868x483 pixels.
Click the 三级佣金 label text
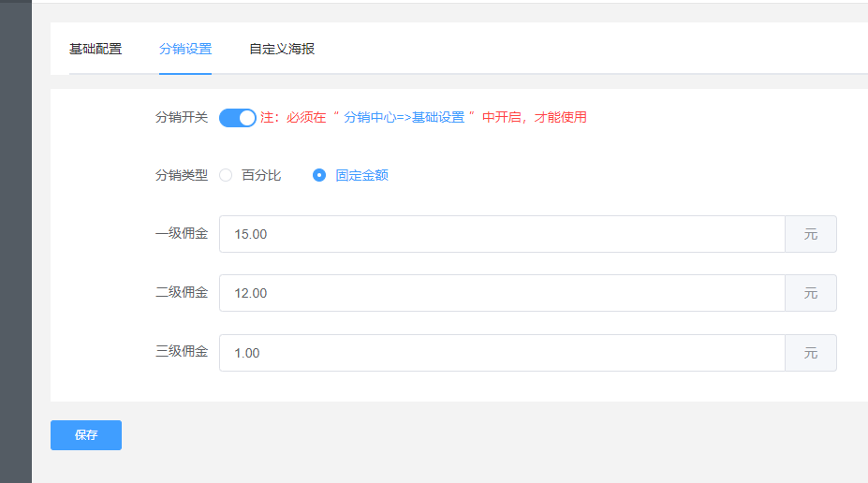(182, 353)
